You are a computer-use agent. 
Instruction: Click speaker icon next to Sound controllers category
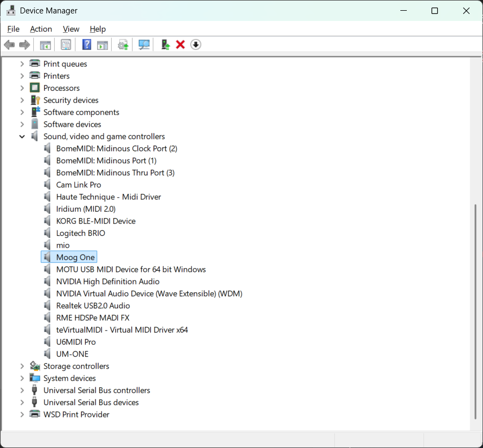(34, 136)
